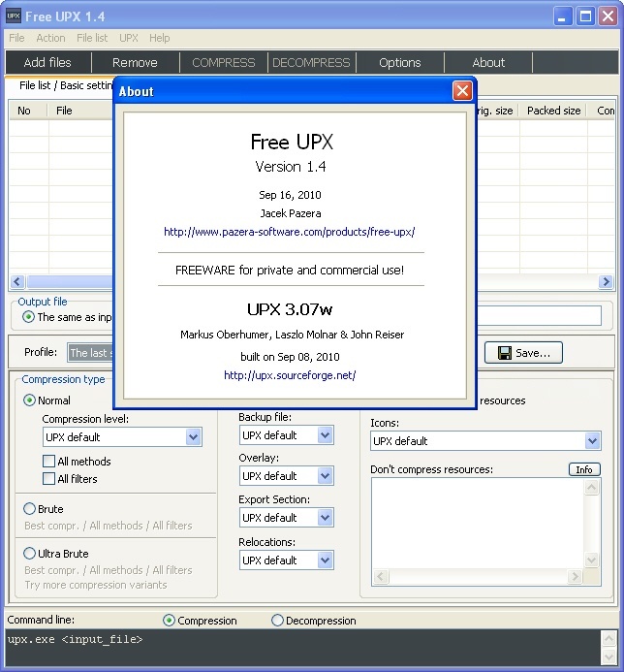Open the Help menu
This screenshot has width=624, height=672.
pos(159,38)
